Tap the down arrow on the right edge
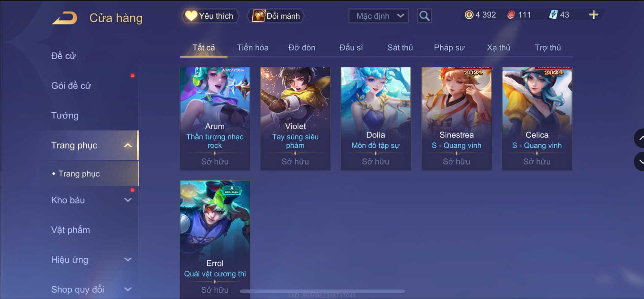 pyautogui.click(x=640, y=161)
